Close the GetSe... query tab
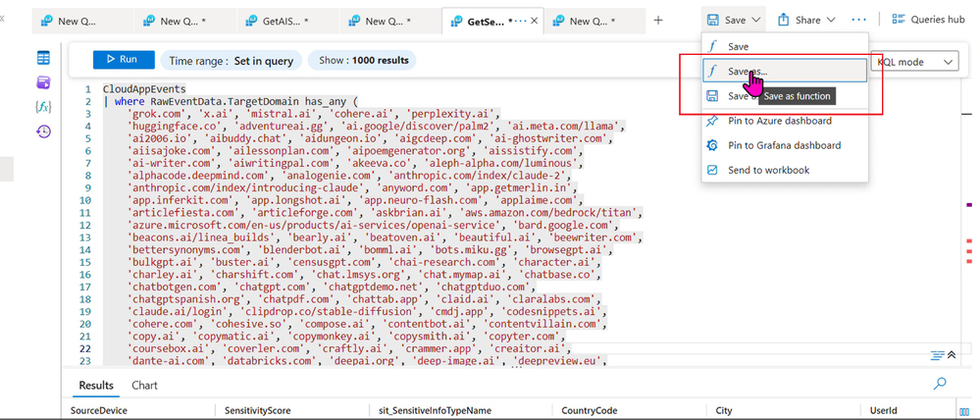The height and width of the screenshot is (420, 980). coord(535,21)
